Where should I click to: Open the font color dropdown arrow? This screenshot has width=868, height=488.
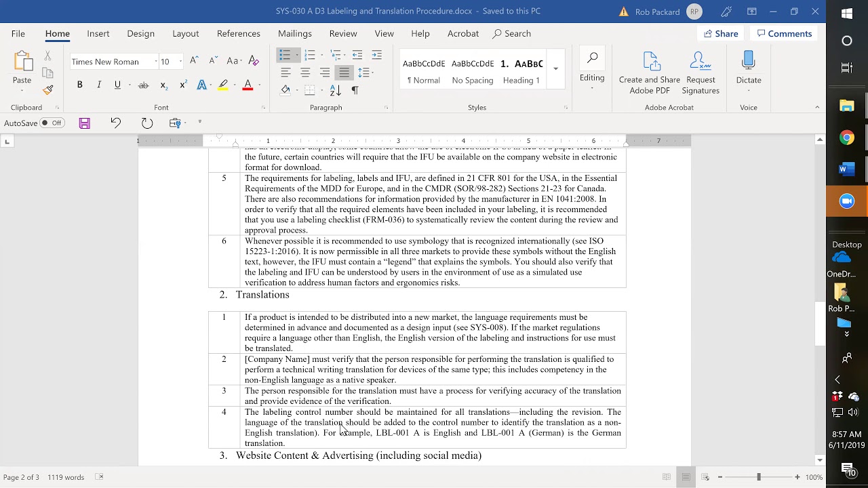[x=259, y=85]
